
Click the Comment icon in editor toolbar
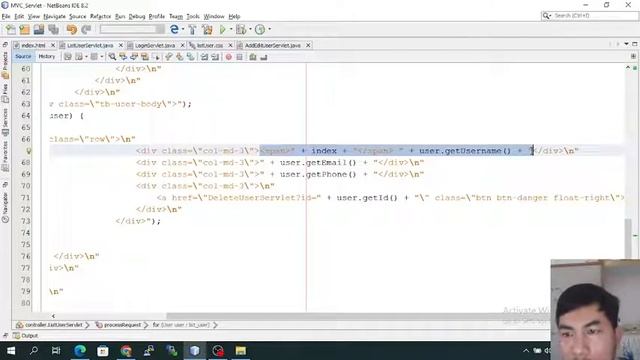pyautogui.click(x=253, y=57)
